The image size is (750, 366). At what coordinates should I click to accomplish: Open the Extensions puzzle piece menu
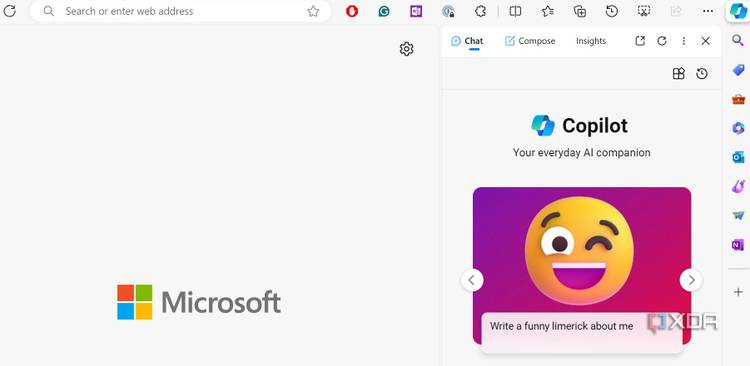(x=480, y=11)
